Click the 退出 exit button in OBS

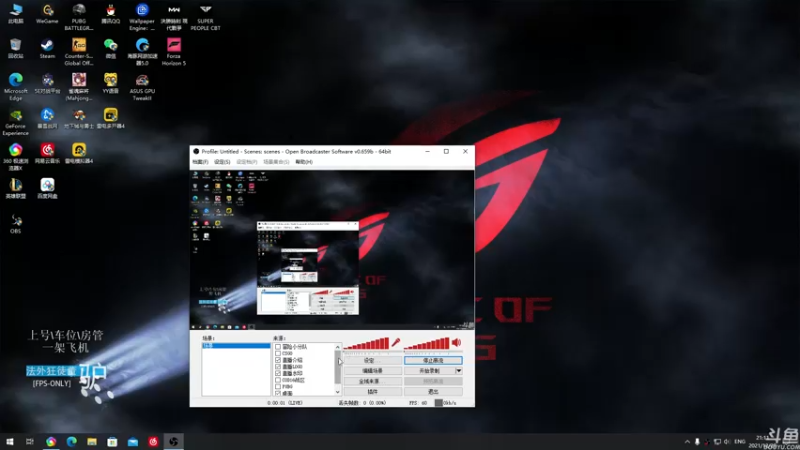[x=433, y=392]
